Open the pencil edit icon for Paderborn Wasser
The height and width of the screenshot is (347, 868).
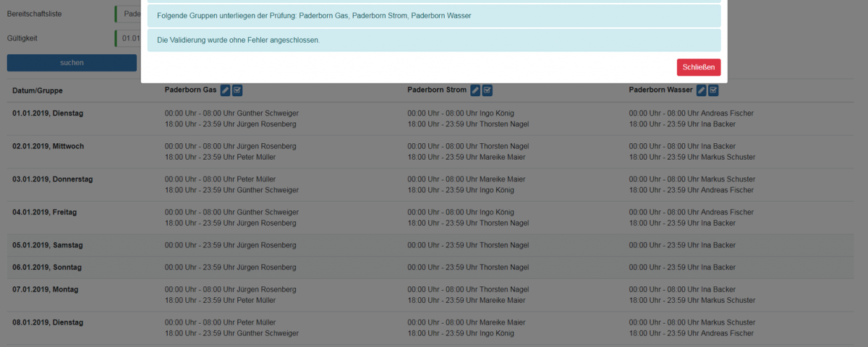701,90
